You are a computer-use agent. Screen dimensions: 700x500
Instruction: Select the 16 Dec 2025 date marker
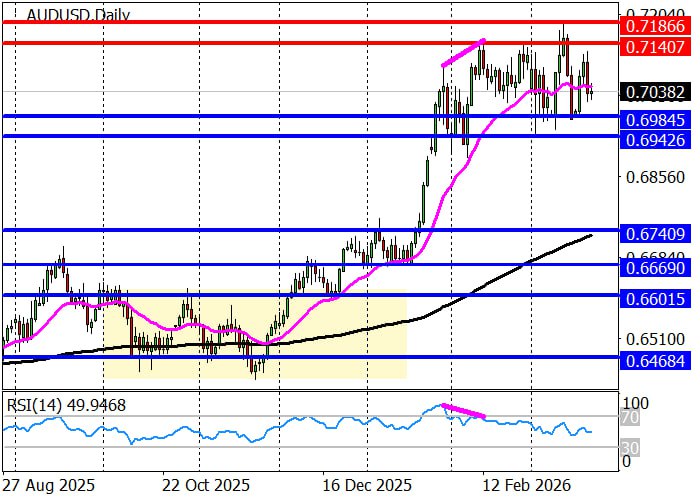click(367, 484)
